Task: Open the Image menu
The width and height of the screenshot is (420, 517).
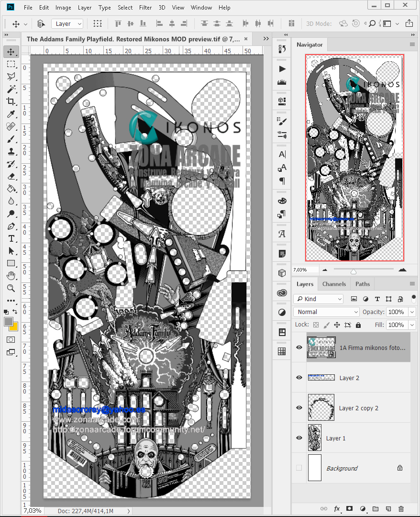Action: click(x=63, y=8)
